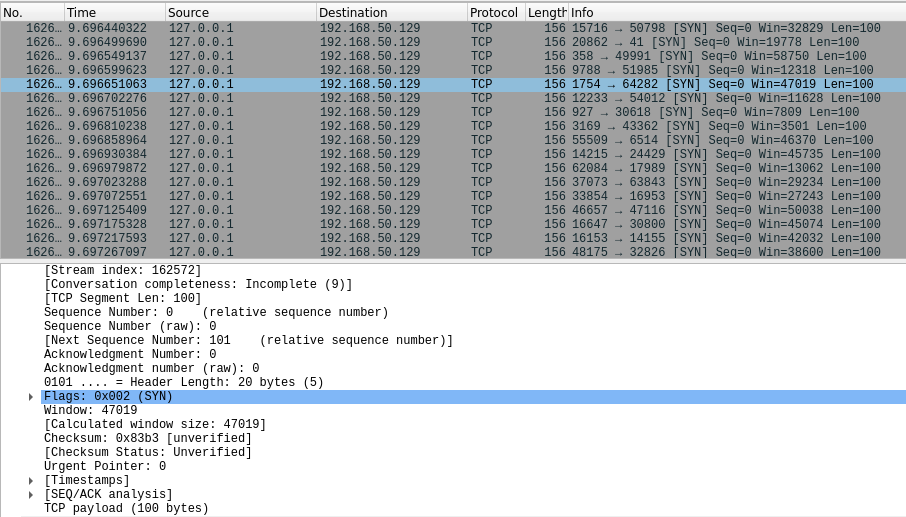906x517 pixels.
Task: Sort packets by the Length column header
Action: click(x=547, y=12)
